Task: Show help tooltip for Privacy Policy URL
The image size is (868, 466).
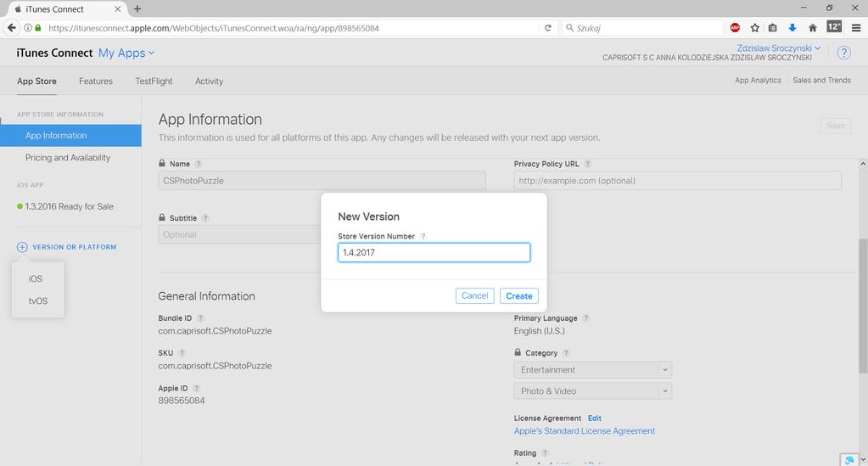Action: tap(588, 164)
